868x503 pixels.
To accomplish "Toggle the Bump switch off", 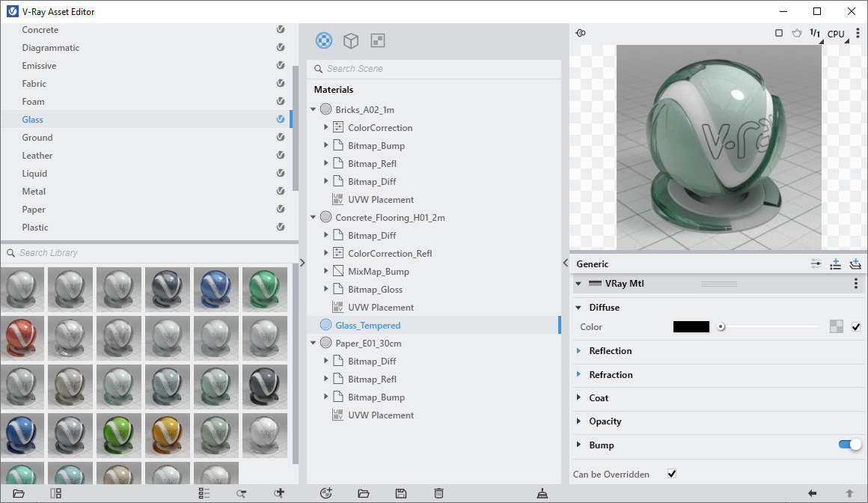I will tap(850, 445).
